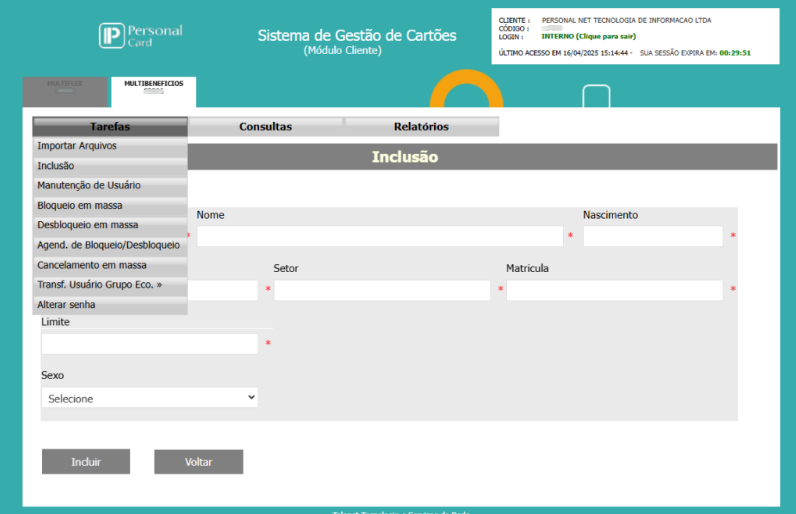Open the Relatórios menu

(421, 126)
